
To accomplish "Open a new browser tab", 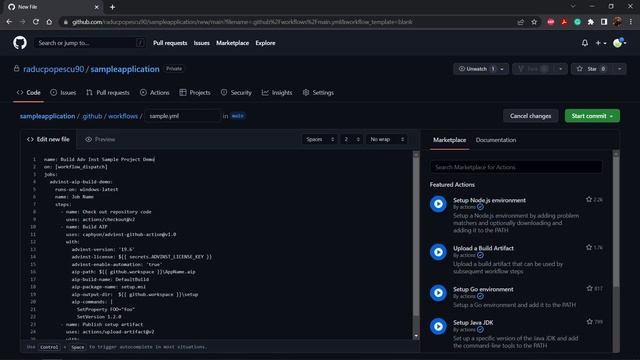I will (112, 7).
